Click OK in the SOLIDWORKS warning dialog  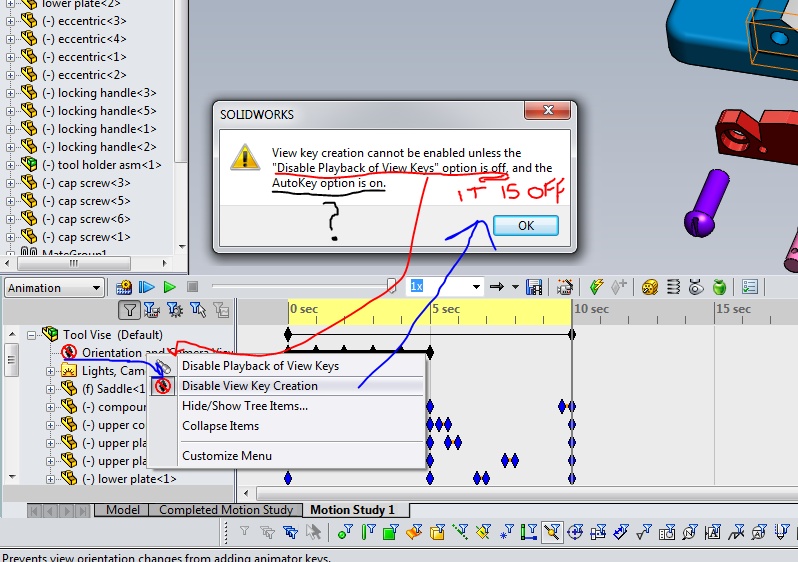[x=526, y=226]
